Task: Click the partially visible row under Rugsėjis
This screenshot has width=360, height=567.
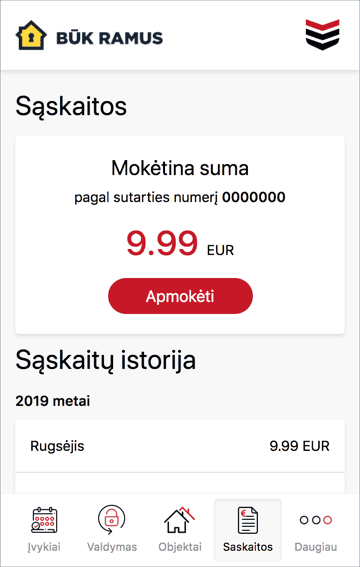Action: pos(180,483)
